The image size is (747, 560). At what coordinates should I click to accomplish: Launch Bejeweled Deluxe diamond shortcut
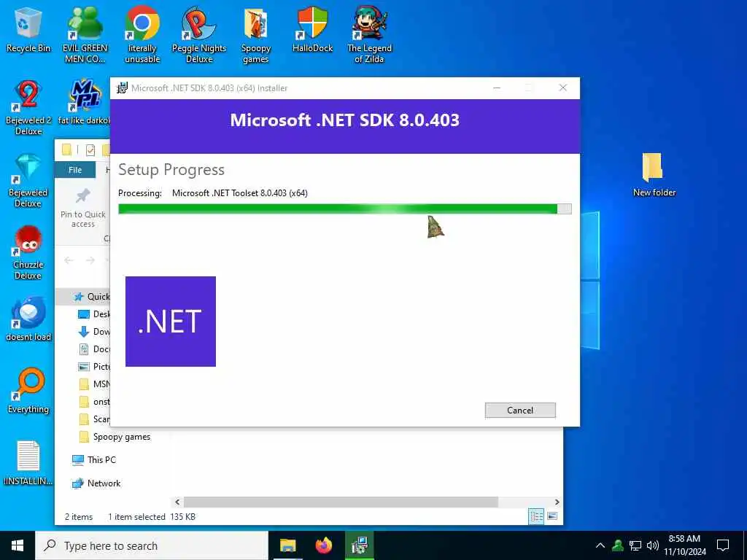coord(28,180)
